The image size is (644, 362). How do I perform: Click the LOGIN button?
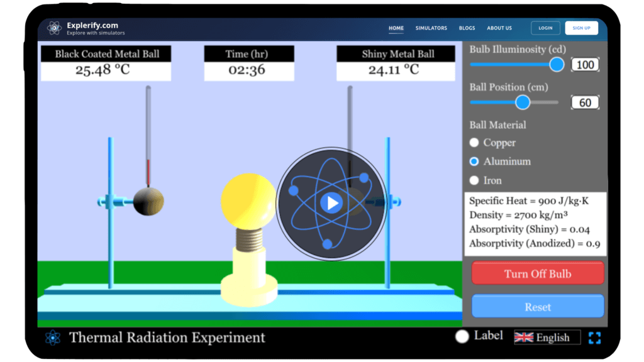(545, 28)
